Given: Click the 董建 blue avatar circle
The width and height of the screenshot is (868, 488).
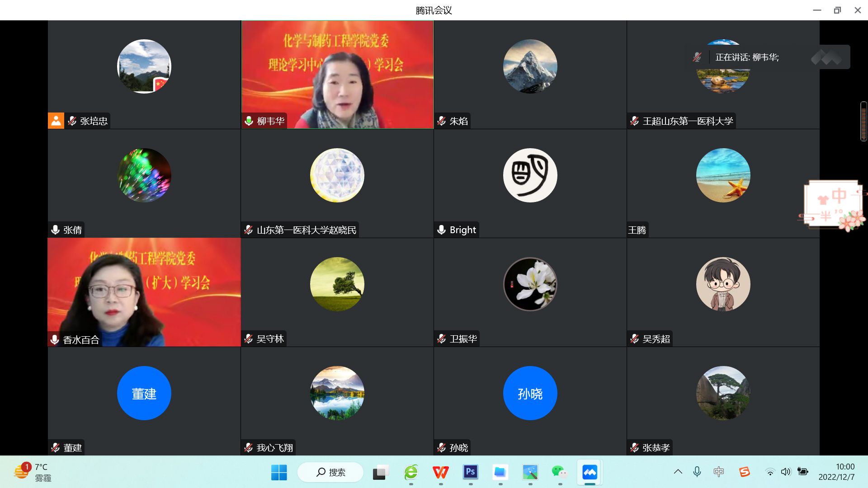Looking at the screenshot, I should pyautogui.click(x=144, y=393).
